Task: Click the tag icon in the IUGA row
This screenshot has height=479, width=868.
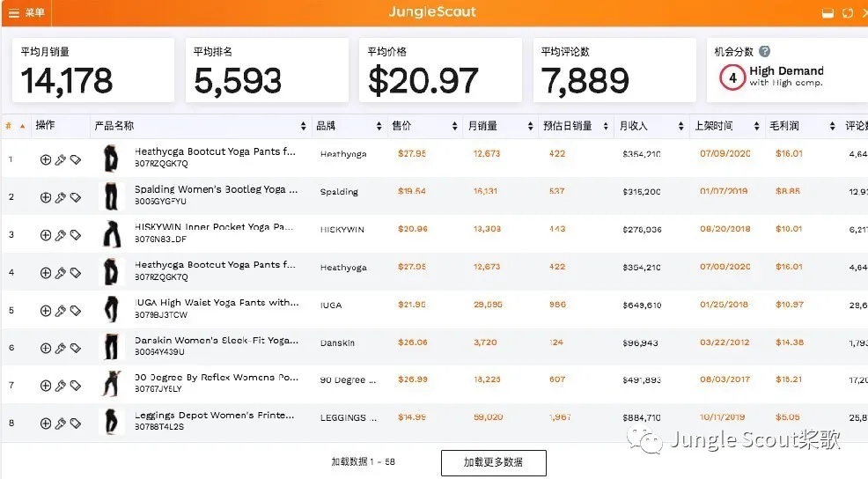Action: coord(76,311)
